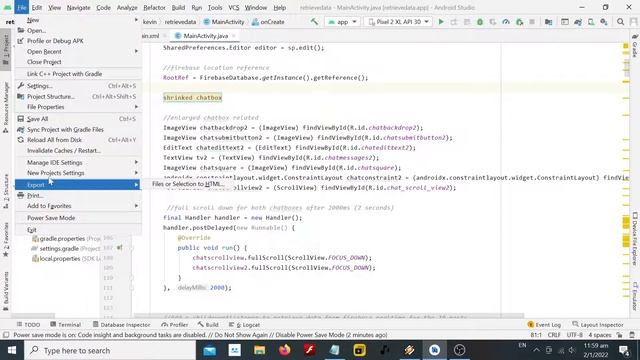
Task: Run the app with the green play button
Action: [441, 22]
